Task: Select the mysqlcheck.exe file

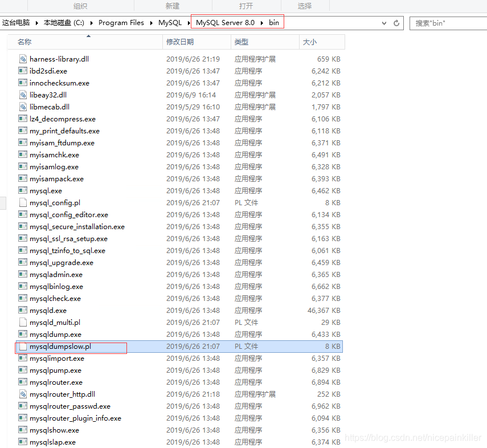Action: coord(179,299)
